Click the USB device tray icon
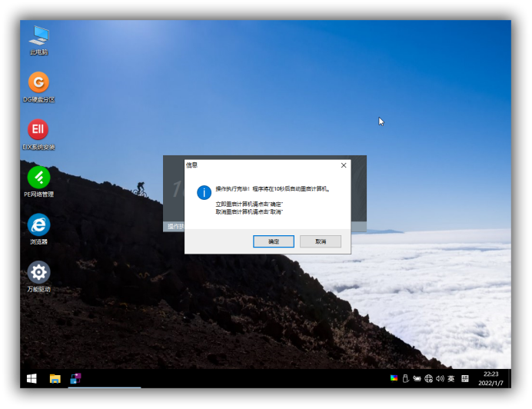The height and width of the screenshot is (409, 532). point(405,378)
